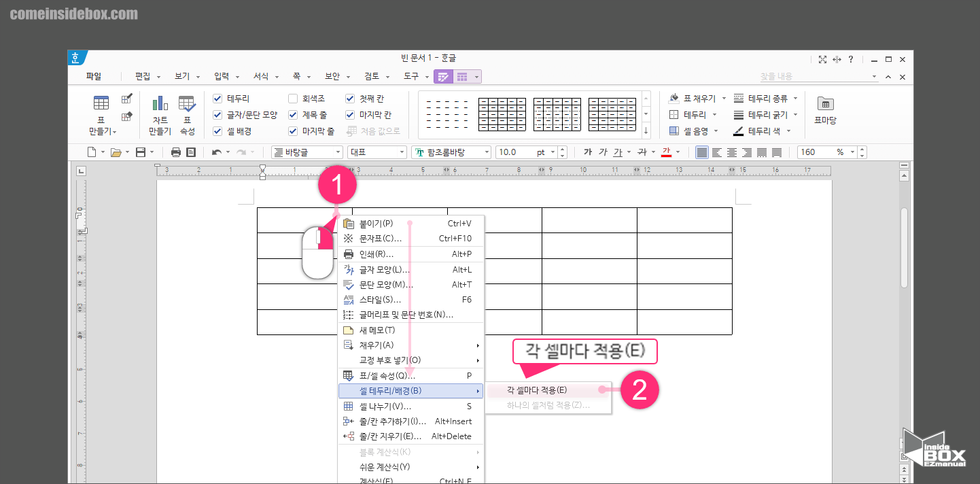Disable the 마지막 칸 (Last Column) checkbox
Image resolution: width=980 pixels, height=484 pixels.
coord(349,113)
